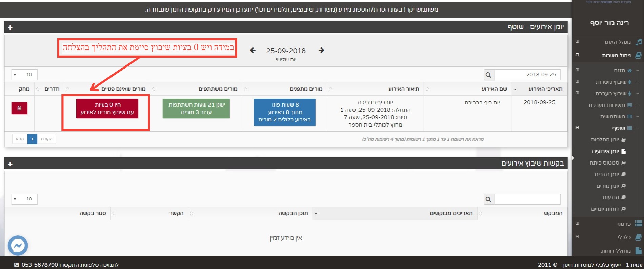The width and height of the screenshot is (644, 269).
Task: Expand the פדגוגי sidebar section
Action: tap(577, 223)
